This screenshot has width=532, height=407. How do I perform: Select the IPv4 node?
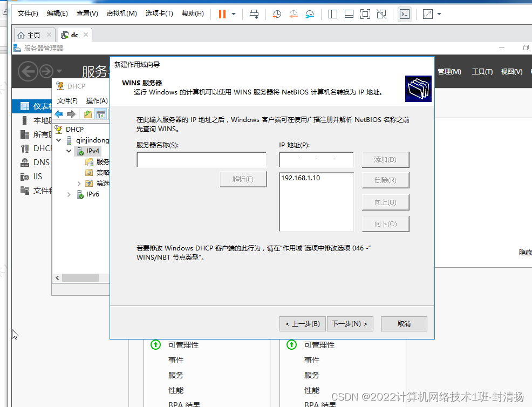pyautogui.click(x=92, y=151)
